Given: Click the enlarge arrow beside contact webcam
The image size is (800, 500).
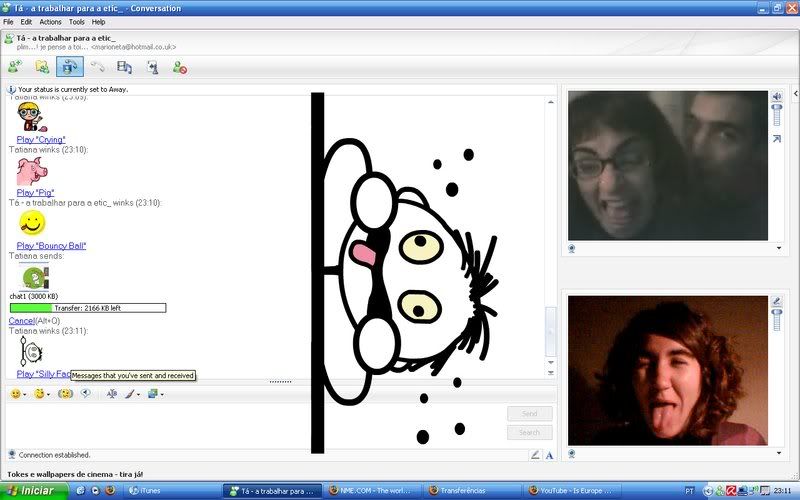Looking at the screenshot, I should pos(777,139).
